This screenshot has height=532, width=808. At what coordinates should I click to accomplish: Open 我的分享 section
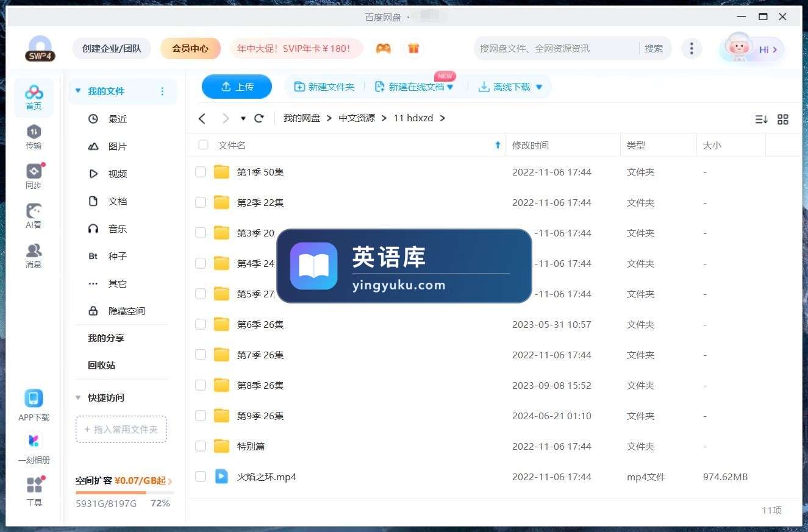pyautogui.click(x=106, y=338)
